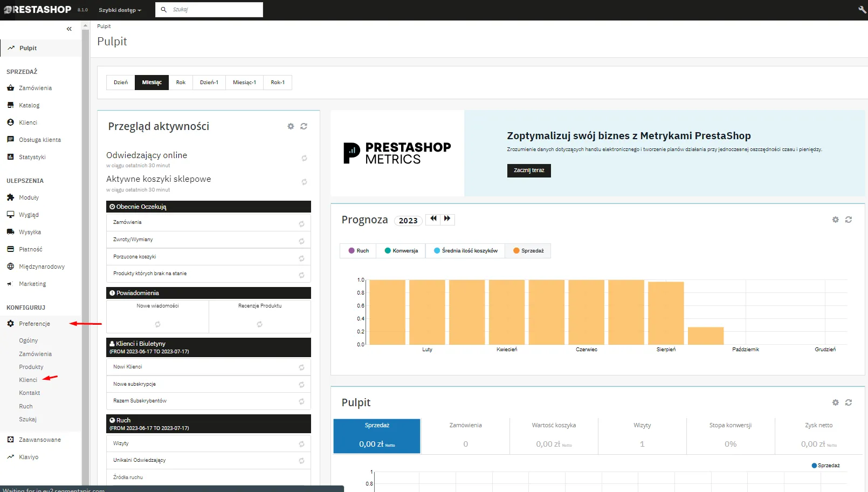Refresh the Przegląd aktywności panel

[x=304, y=126]
